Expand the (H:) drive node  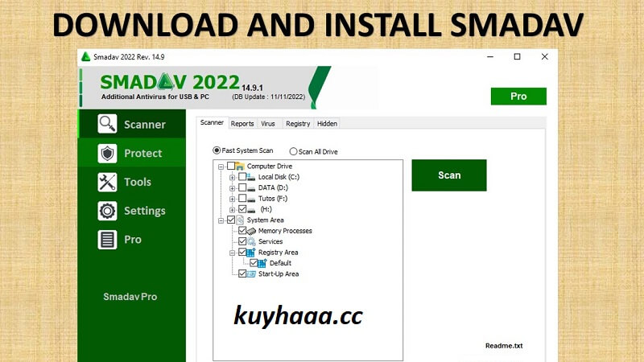point(232,210)
